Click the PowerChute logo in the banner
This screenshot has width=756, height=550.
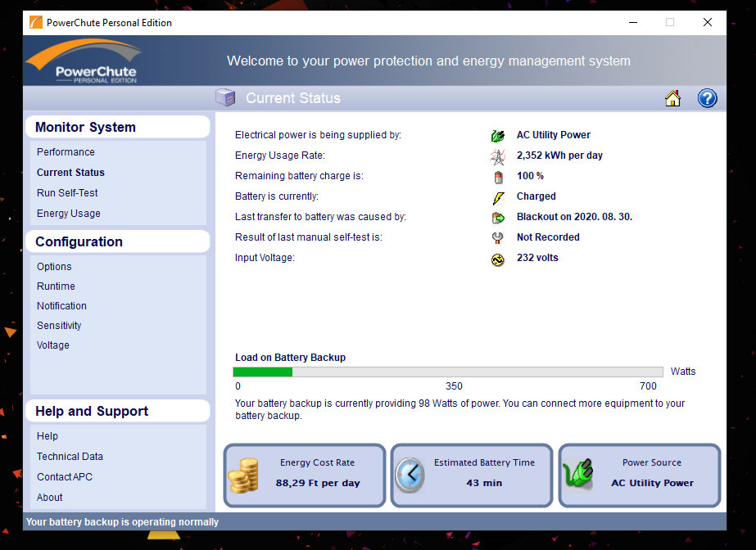(x=84, y=61)
